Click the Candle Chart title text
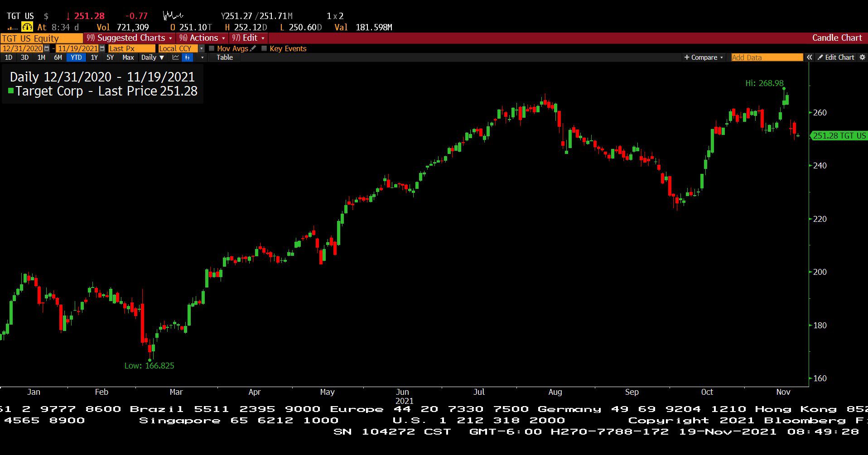This screenshot has height=455, width=868. (x=837, y=38)
